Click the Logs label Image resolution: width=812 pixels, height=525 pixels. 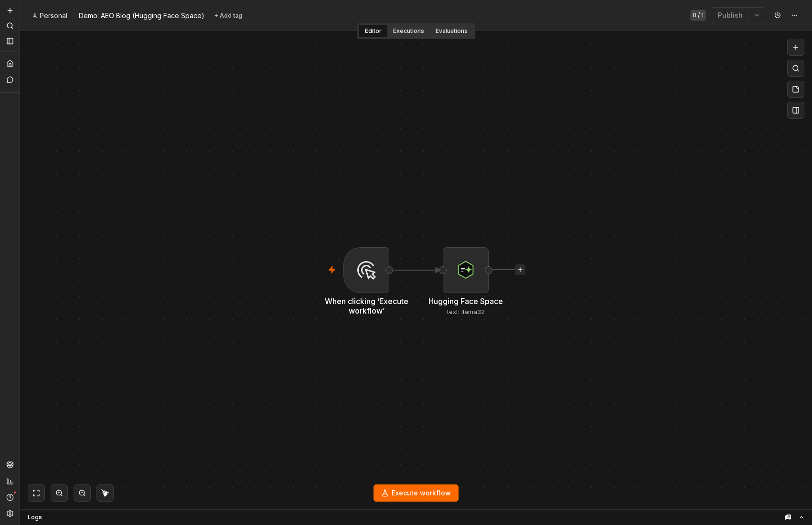(35, 517)
